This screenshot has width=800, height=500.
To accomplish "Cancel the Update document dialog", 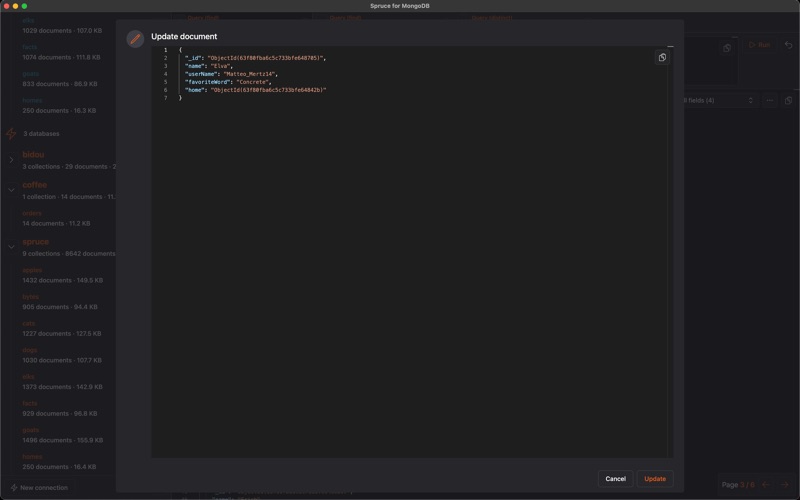I will (x=615, y=479).
